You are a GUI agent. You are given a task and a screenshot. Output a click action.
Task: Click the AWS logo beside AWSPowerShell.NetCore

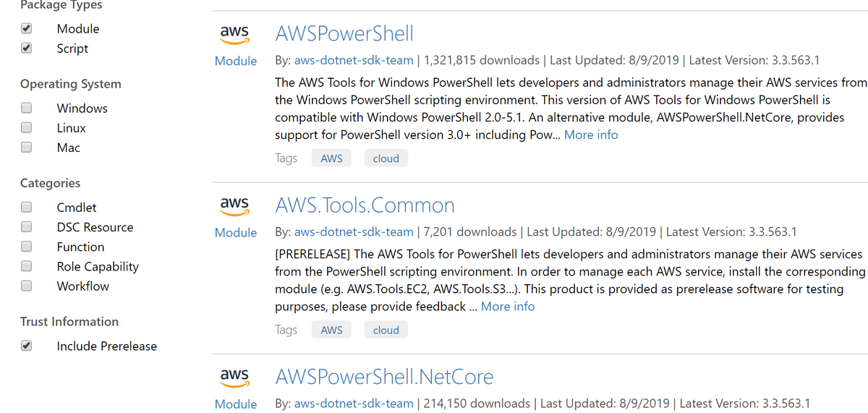[x=234, y=377]
